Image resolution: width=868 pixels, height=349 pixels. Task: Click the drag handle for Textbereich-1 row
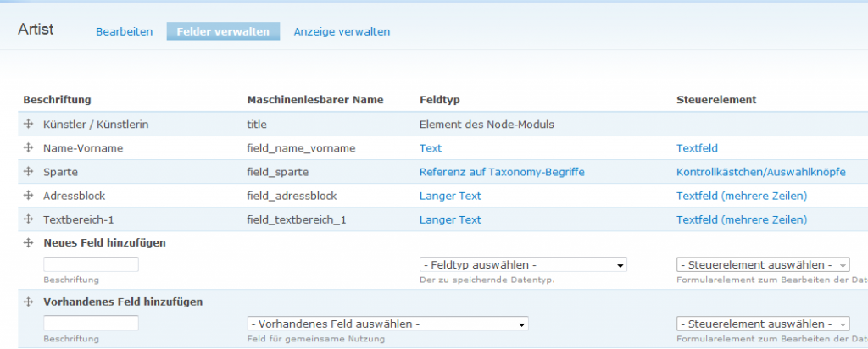pyautogui.click(x=28, y=219)
